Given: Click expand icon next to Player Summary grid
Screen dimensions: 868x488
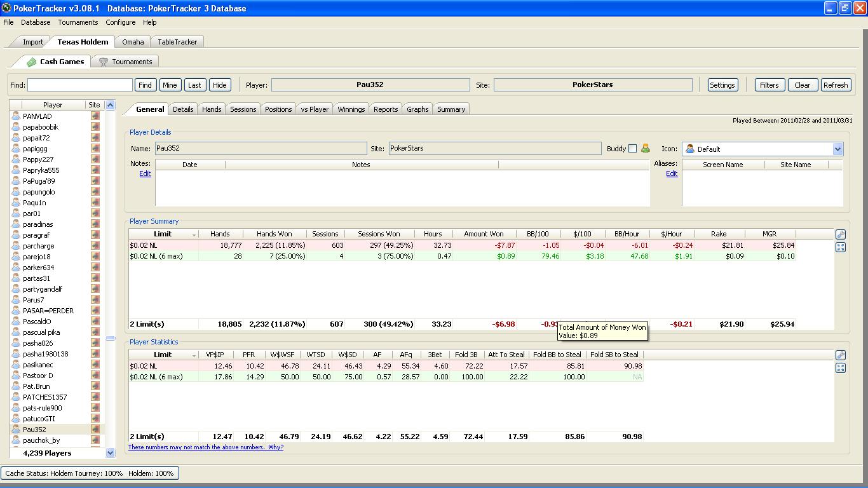Looking at the screenshot, I should 841,247.
